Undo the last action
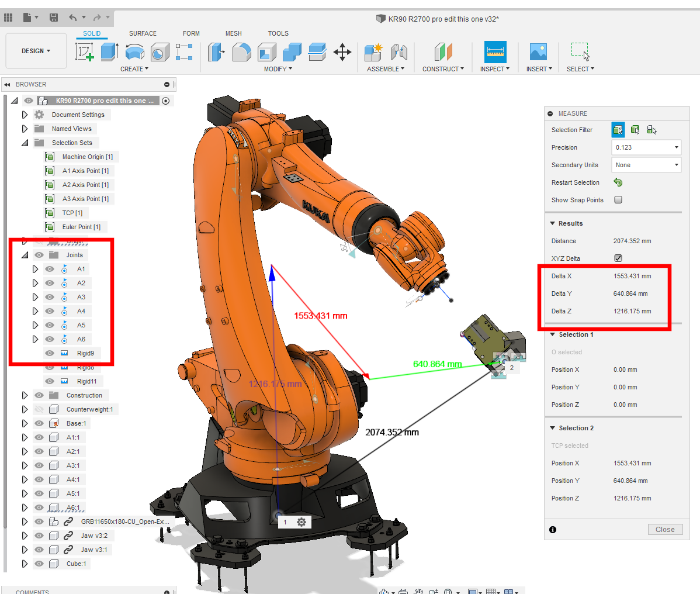The image size is (700, 594). pyautogui.click(x=73, y=18)
